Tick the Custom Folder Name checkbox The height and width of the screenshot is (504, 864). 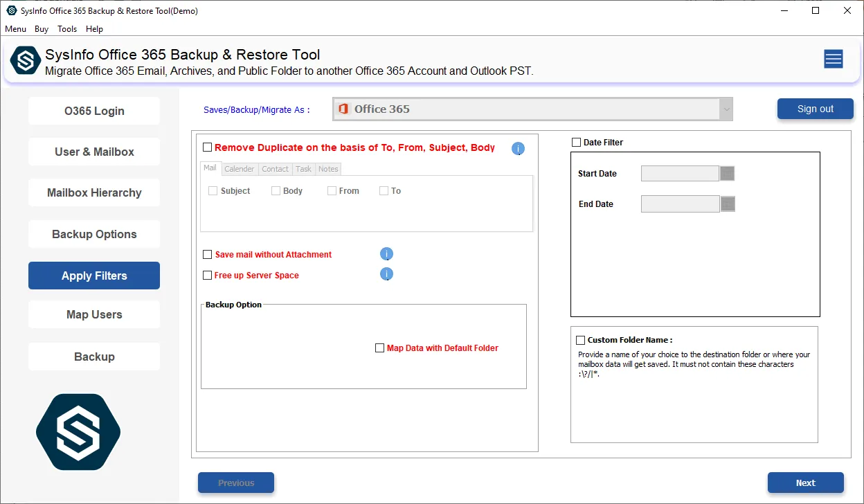(580, 340)
